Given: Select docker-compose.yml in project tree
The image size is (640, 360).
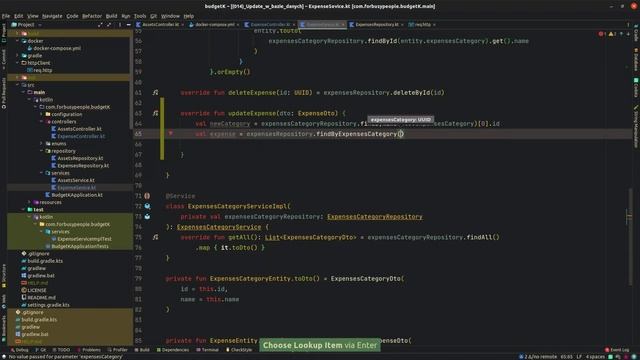Looking at the screenshot, I should 57,48.
